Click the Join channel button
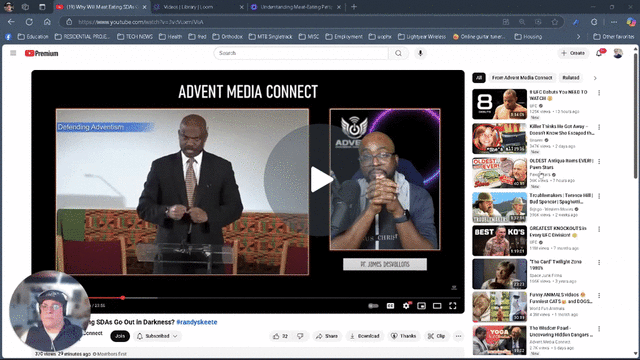Screen dimensions: 640x360 click(x=120, y=336)
